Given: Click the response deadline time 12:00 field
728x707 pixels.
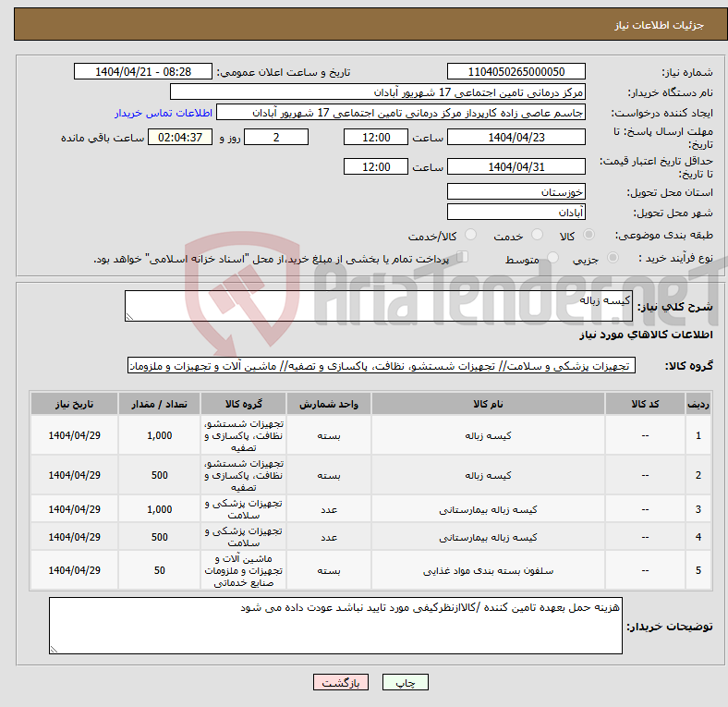Looking at the screenshot, I should 376,137.
